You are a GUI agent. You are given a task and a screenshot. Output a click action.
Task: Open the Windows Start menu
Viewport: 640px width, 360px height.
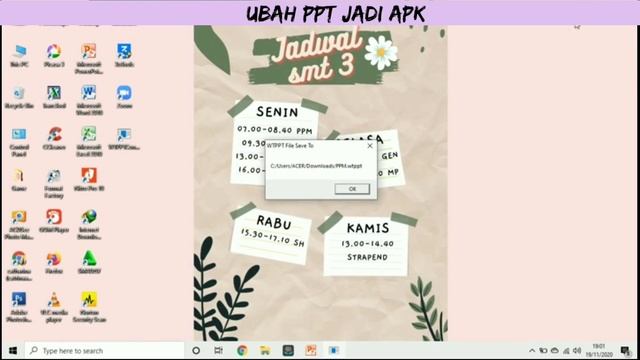[x=13, y=351]
